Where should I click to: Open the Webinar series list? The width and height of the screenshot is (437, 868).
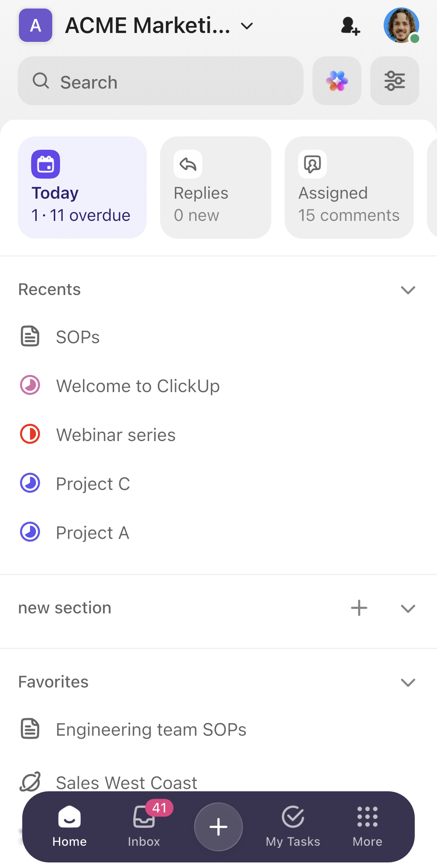(x=116, y=435)
